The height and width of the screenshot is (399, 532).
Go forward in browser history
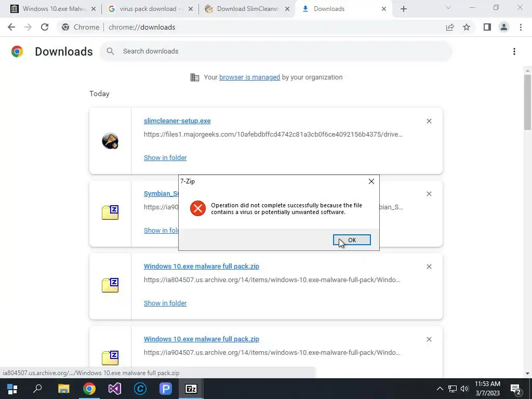click(x=28, y=27)
